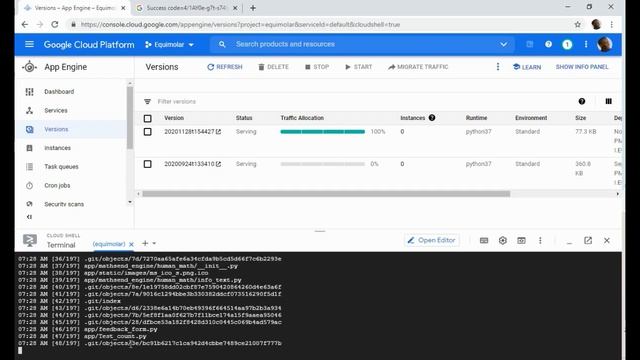Image resolution: width=640 pixels, height=360 pixels.
Task: Open the Equimolar project selector dropdown
Action: tap(169, 44)
